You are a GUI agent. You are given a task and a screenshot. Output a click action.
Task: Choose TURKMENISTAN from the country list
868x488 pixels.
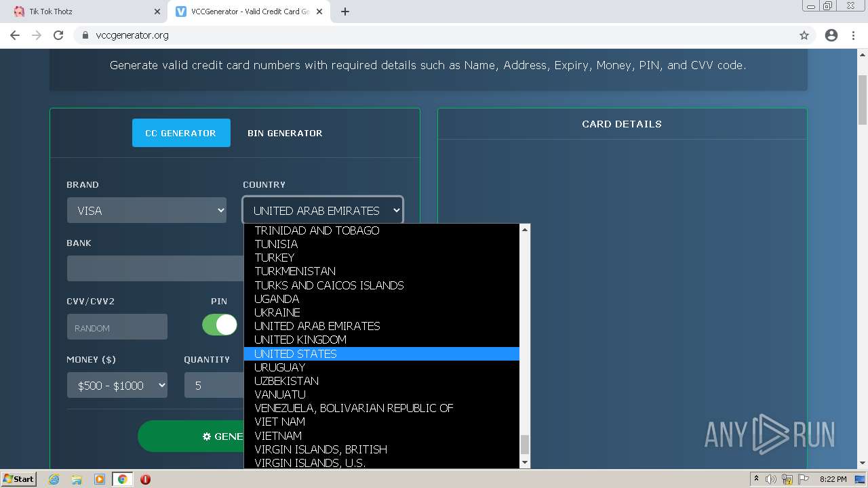(x=382, y=271)
